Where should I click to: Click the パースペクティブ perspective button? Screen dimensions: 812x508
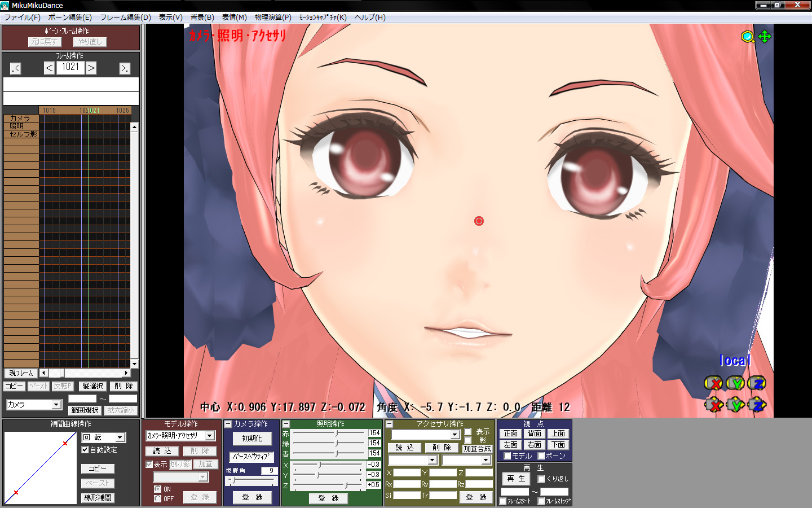251,457
